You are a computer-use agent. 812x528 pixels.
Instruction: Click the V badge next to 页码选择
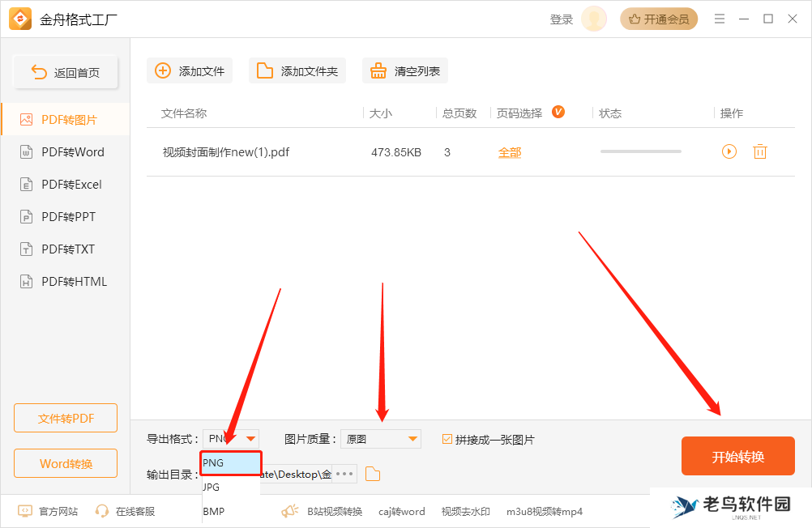558,113
